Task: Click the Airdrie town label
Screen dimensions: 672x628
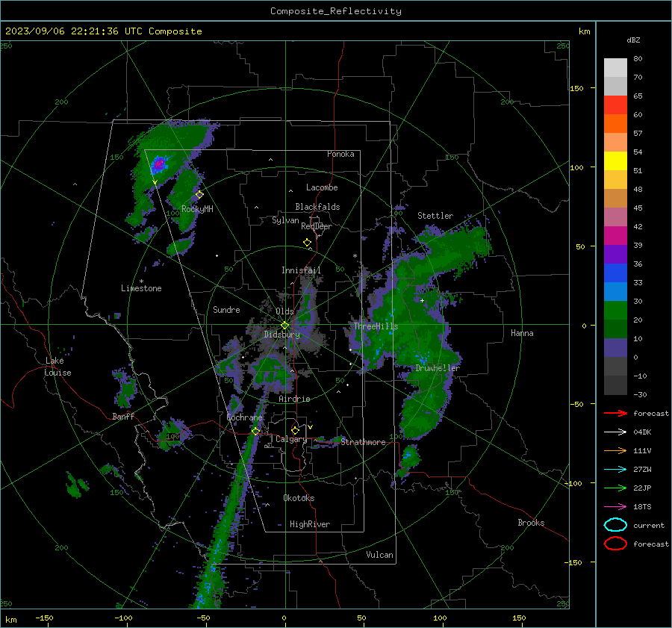Action: click(x=294, y=399)
